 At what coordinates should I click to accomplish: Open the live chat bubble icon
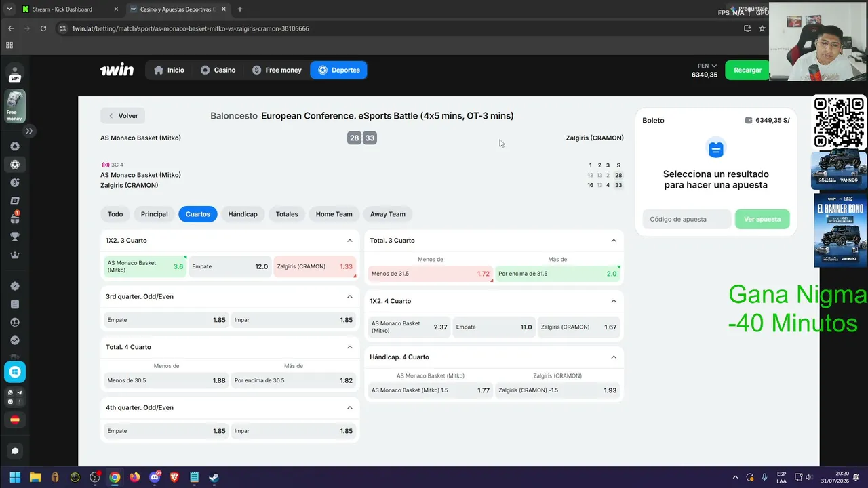tap(15, 451)
